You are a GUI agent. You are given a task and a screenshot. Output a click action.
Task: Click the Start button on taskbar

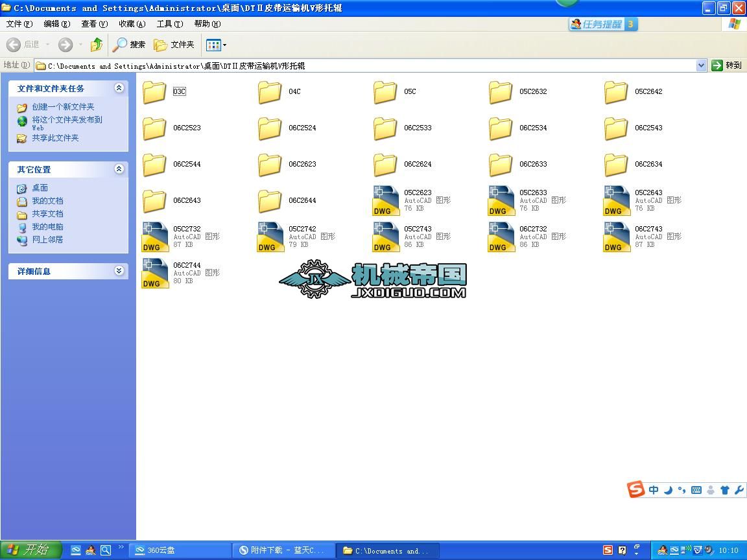[x=30, y=550]
